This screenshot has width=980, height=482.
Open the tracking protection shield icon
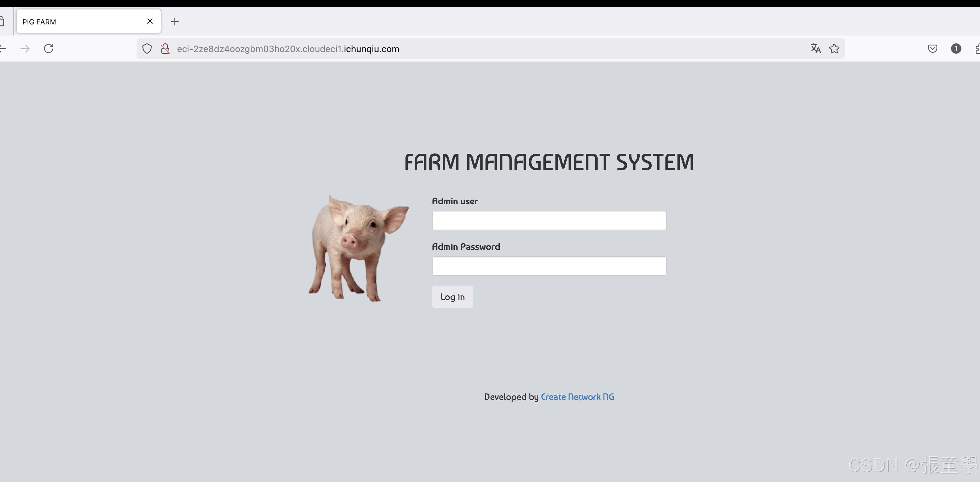(147, 49)
